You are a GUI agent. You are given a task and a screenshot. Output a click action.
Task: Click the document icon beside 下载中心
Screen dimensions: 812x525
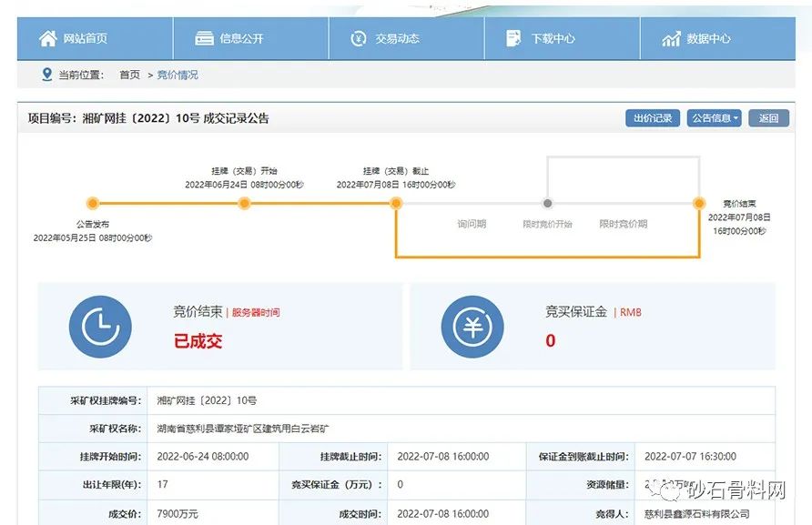(x=514, y=38)
